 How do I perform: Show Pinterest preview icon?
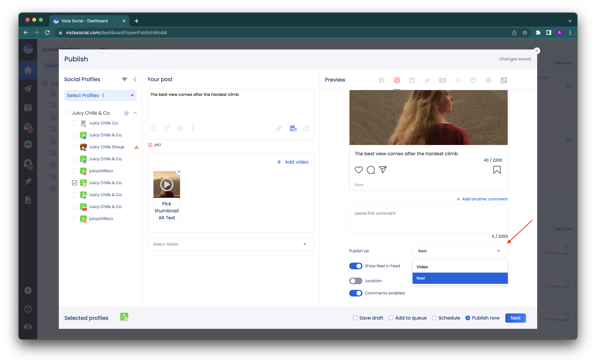point(488,80)
